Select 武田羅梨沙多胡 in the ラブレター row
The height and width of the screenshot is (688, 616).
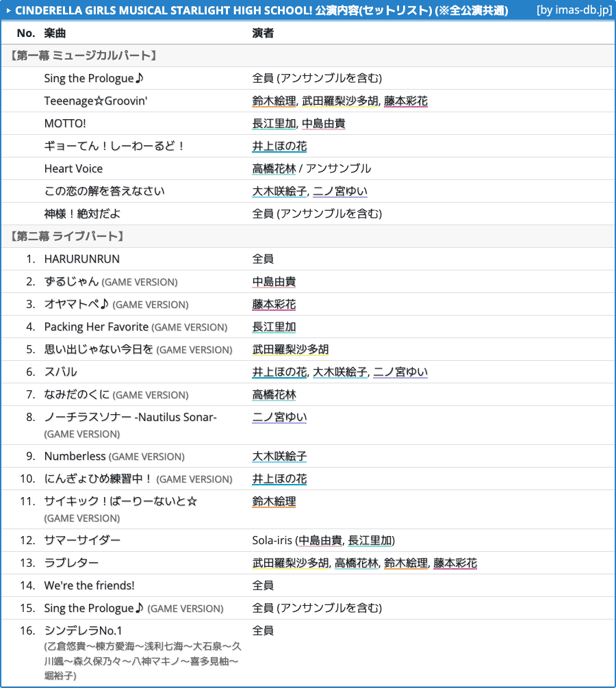click(x=290, y=563)
